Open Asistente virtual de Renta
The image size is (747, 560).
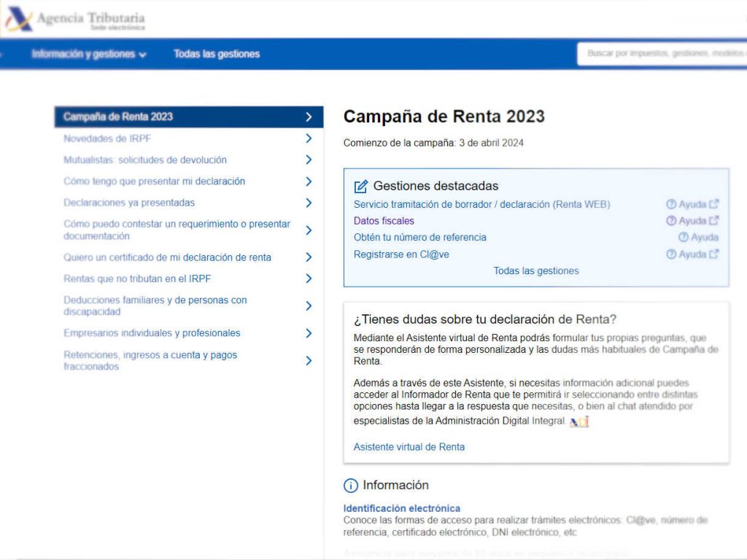409,447
